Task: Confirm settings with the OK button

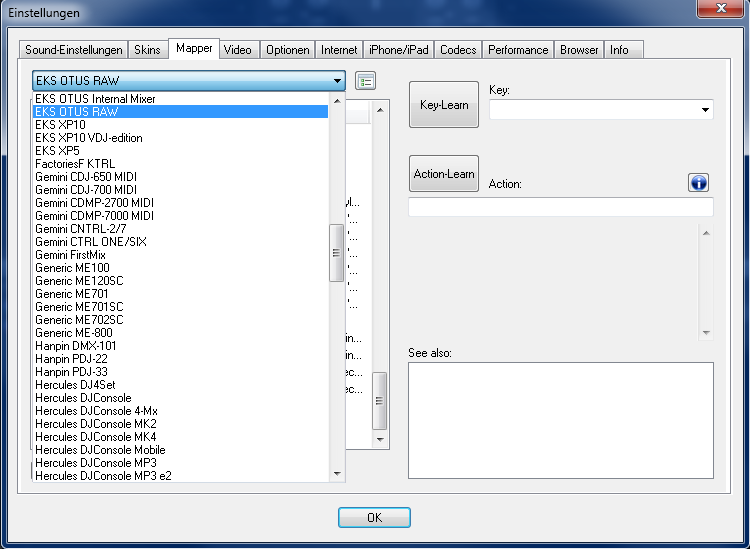Action: coord(374,517)
